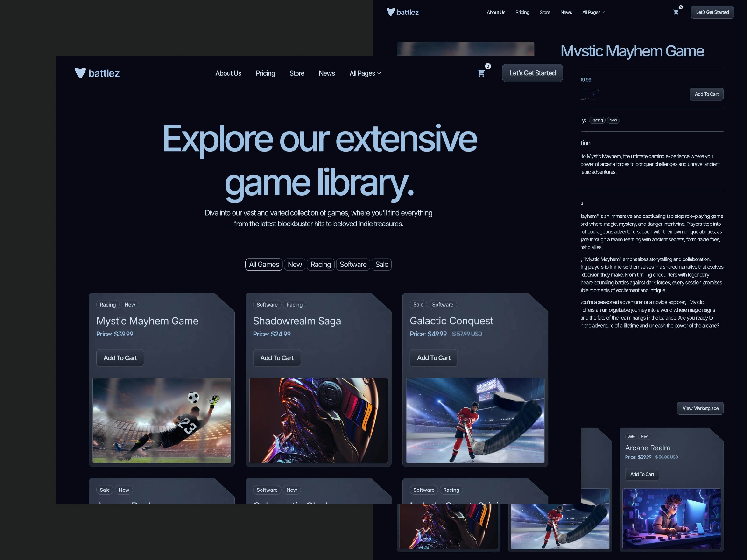Click the helmet thumbnail in back window
Viewport: 747px width, 560px height.
click(449, 526)
